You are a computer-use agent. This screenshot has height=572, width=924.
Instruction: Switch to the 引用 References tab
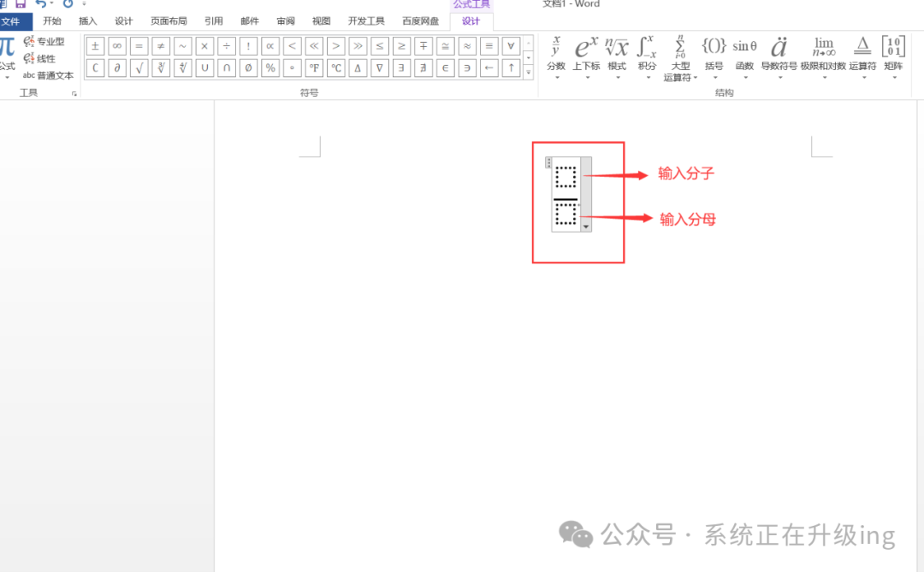tap(213, 21)
